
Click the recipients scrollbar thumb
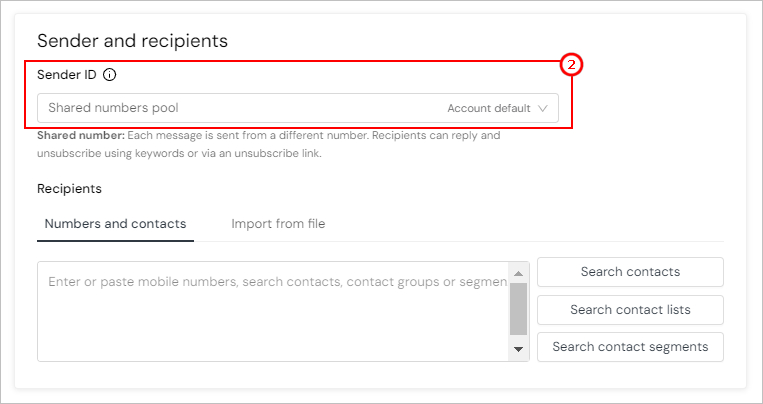[518, 306]
